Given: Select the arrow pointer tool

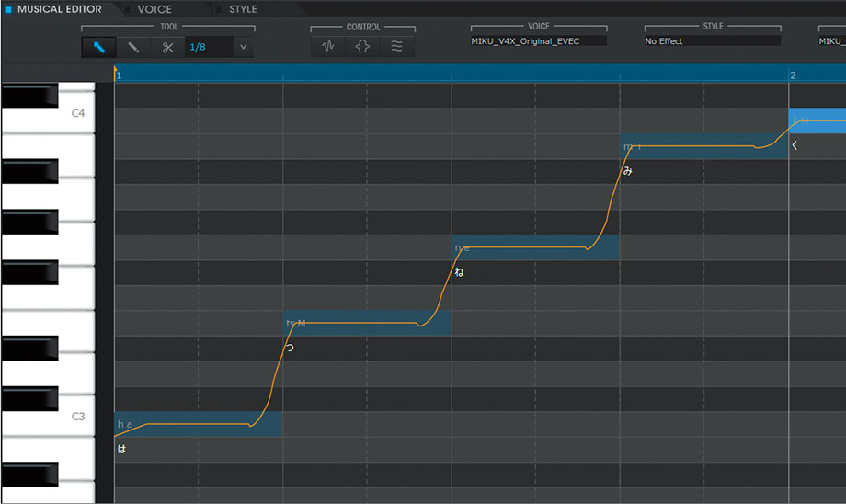Looking at the screenshot, I should 98,48.
